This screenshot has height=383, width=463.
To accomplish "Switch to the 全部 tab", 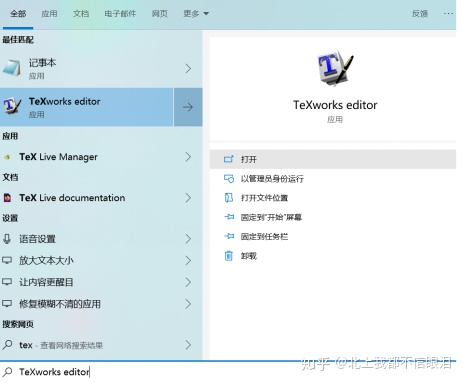I will (18, 14).
